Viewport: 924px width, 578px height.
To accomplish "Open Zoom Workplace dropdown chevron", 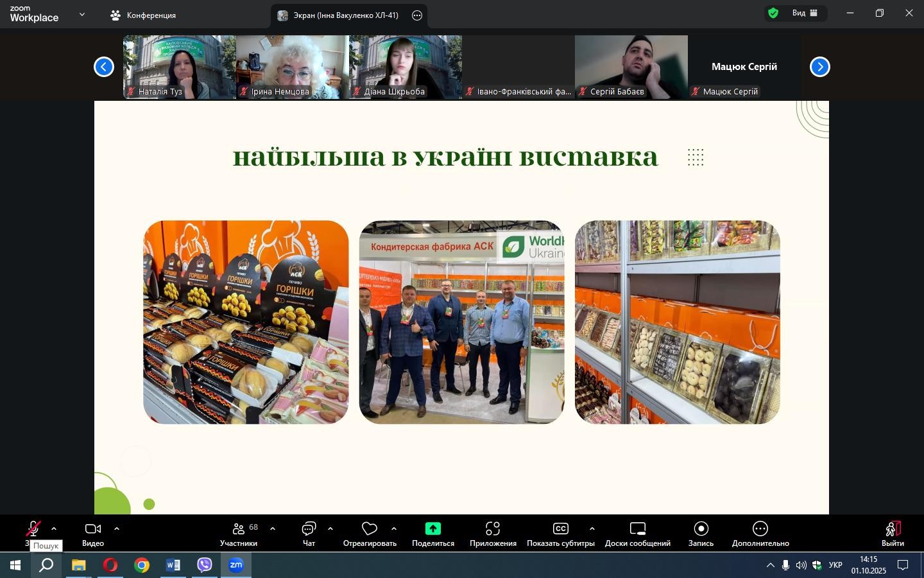I will click(81, 14).
